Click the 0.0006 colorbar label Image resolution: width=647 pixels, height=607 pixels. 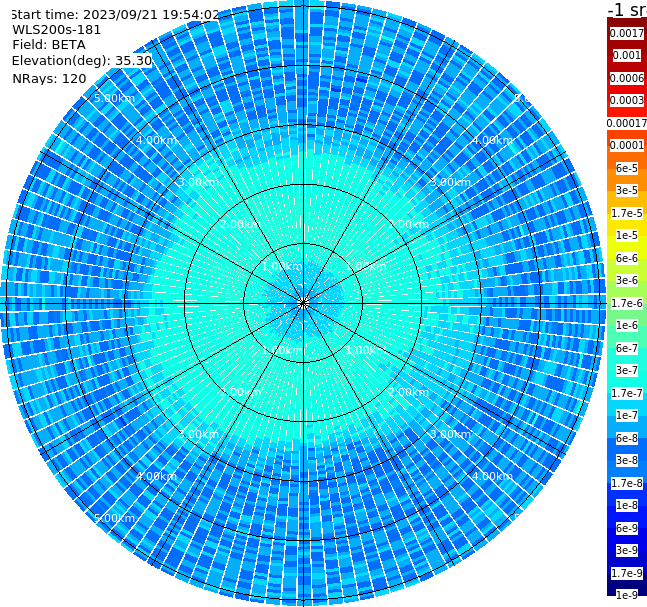pyautogui.click(x=627, y=78)
